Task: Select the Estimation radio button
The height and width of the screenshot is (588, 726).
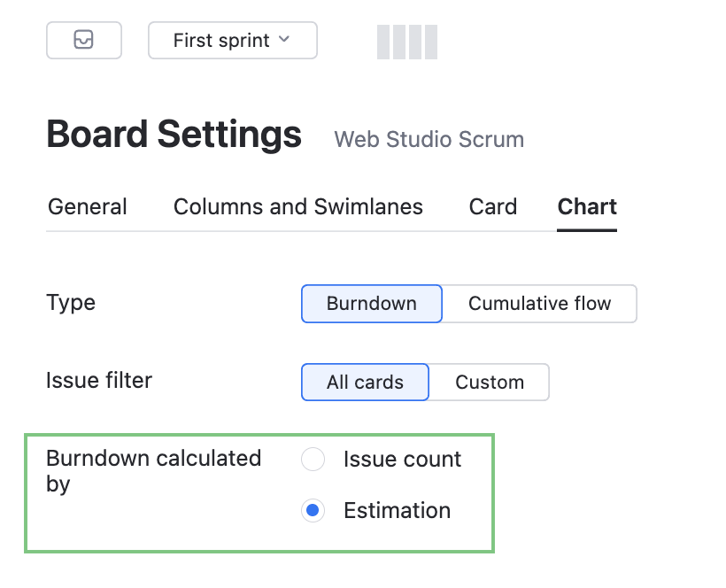Action: point(313,511)
